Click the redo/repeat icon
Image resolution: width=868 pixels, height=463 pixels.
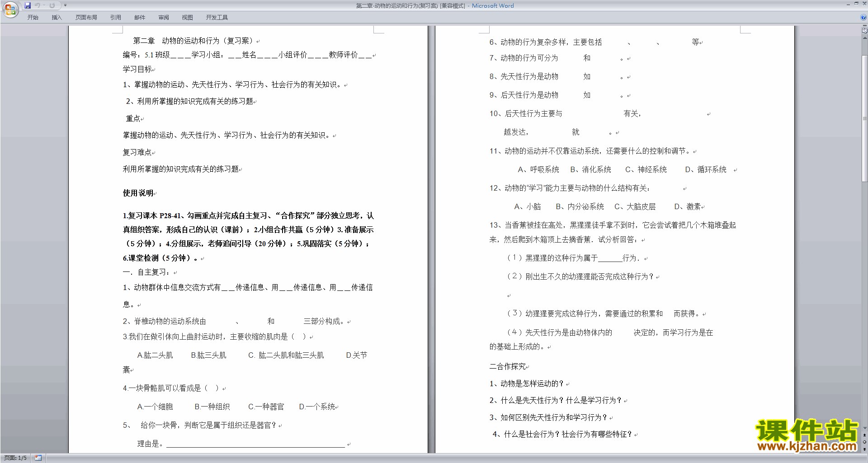[x=52, y=5]
